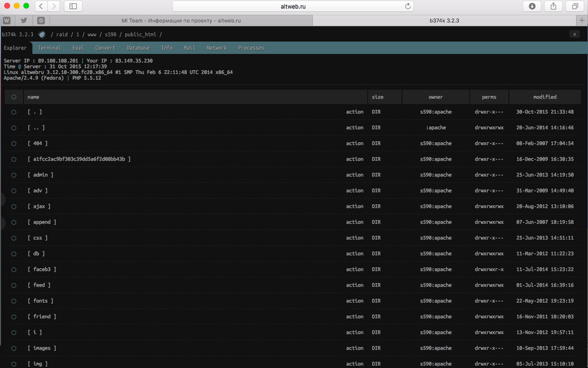The height and width of the screenshot is (368, 588).
Task: Navigate to raid in breadcrumb path
Action: coord(62,34)
